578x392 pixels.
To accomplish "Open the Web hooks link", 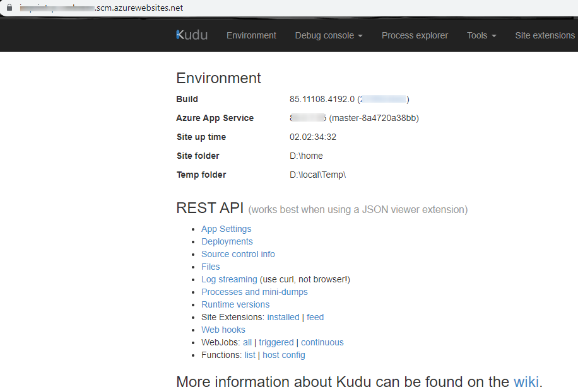I will click(223, 330).
